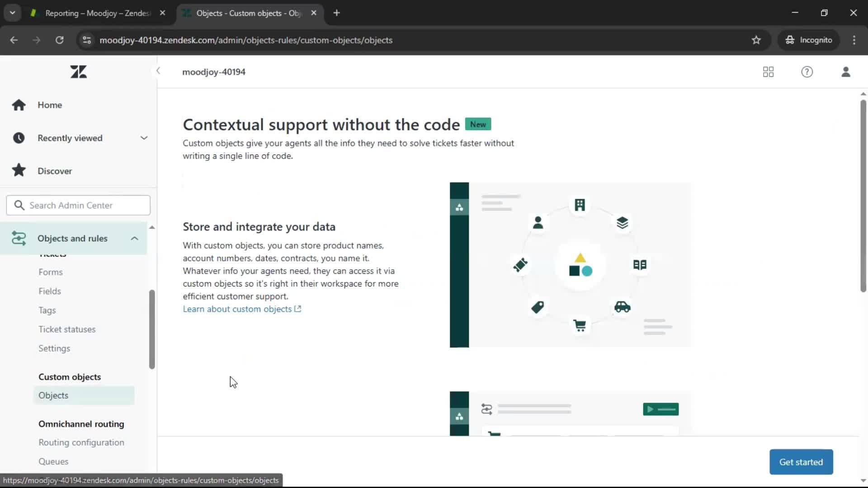This screenshot has height=488, width=868.
Task: Open Routing configuration in the sidebar
Action: (81, 442)
